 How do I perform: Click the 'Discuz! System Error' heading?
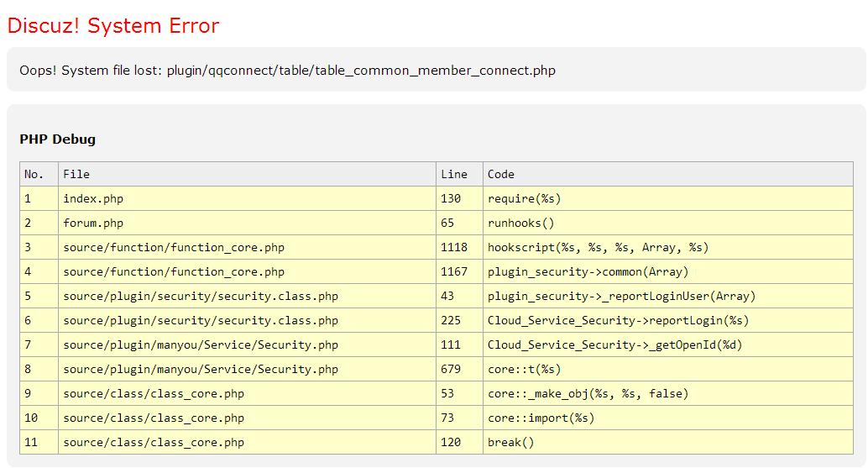click(x=112, y=26)
